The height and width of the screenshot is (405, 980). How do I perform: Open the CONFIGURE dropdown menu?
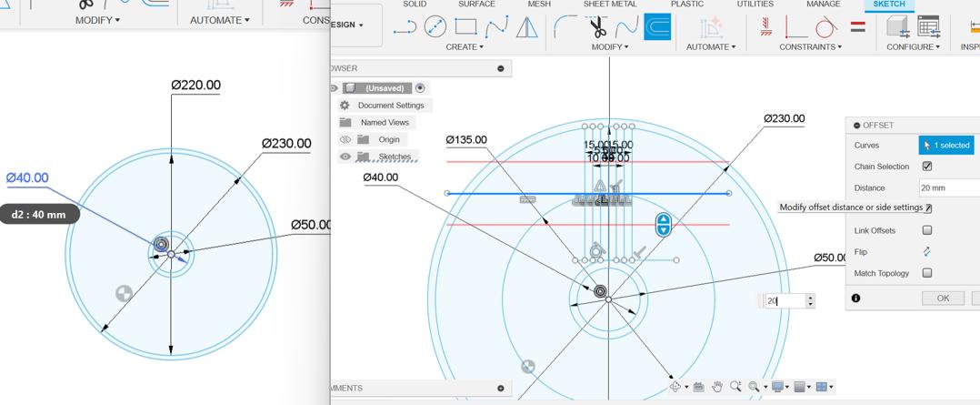(x=913, y=47)
